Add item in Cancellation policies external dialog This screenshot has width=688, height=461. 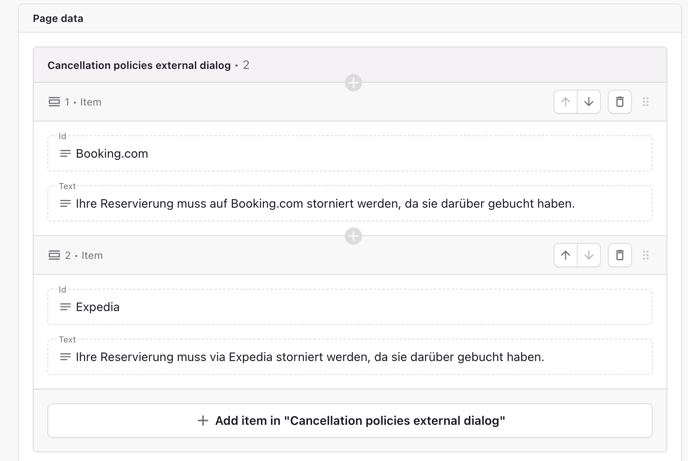[350, 421]
